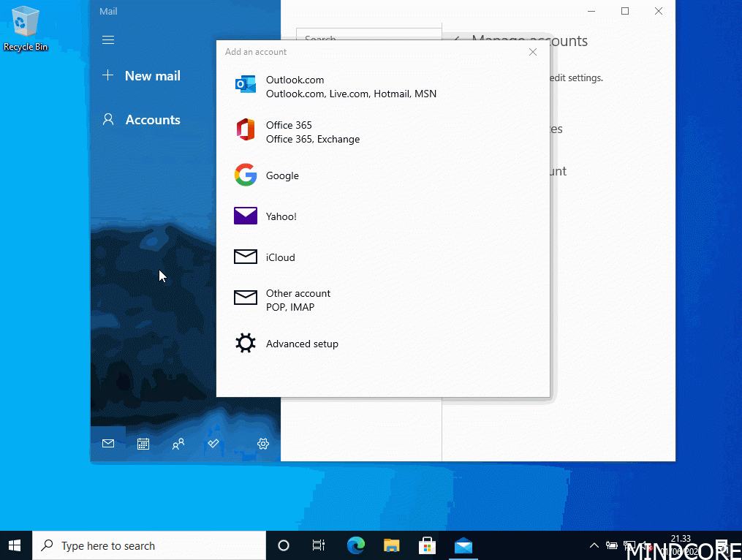Screen dimensions: 742x560
Task: Open Microsoft Edge from the taskbar
Action: (356, 545)
